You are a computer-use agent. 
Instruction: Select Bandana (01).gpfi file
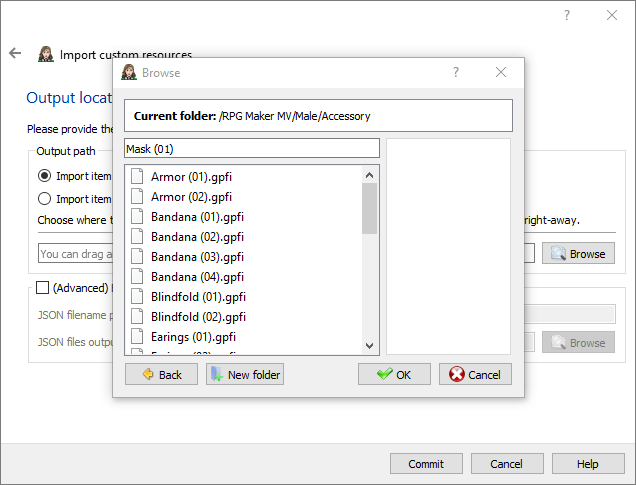click(197, 217)
